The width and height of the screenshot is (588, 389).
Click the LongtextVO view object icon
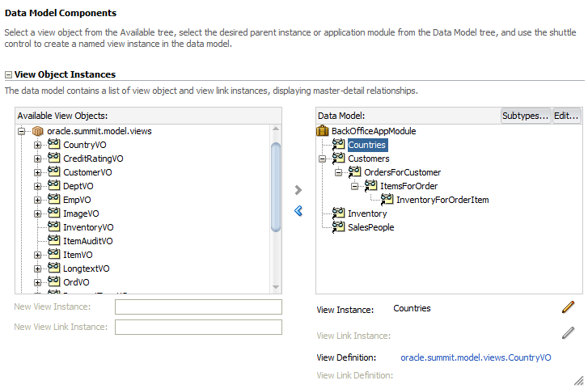53,268
